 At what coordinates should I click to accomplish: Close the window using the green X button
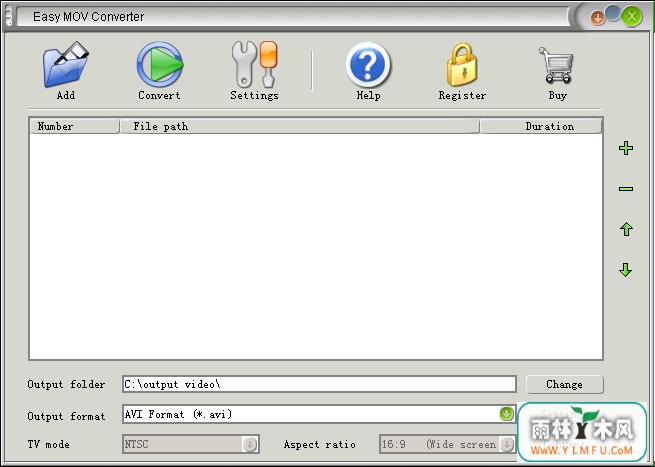(632, 17)
